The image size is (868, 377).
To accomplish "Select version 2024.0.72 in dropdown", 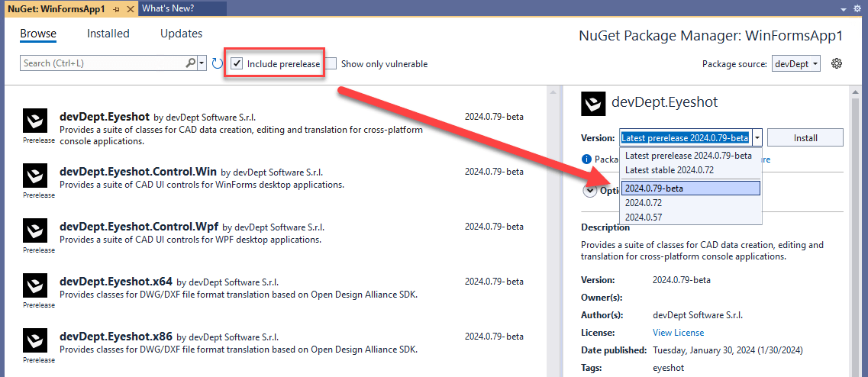I will click(691, 202).
